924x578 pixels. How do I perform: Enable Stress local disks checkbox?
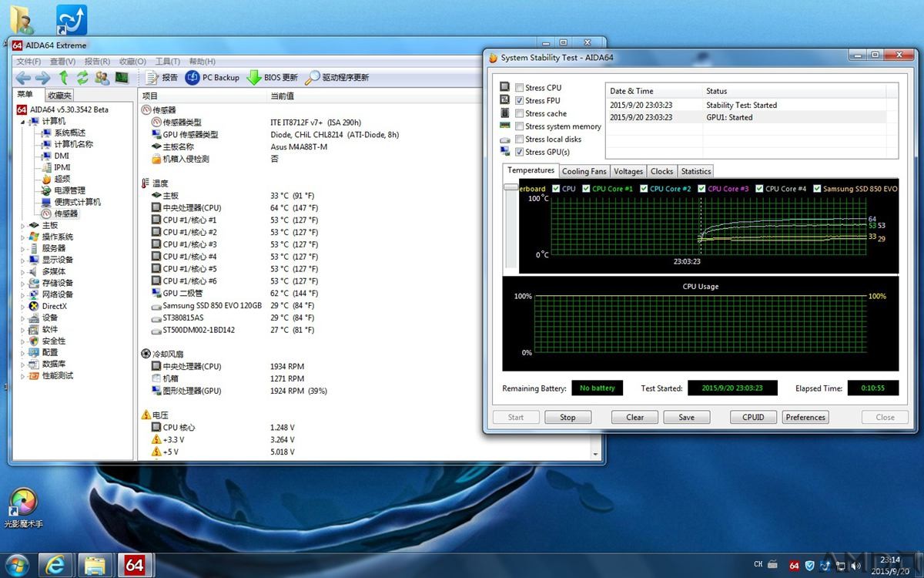click(520, 139)
